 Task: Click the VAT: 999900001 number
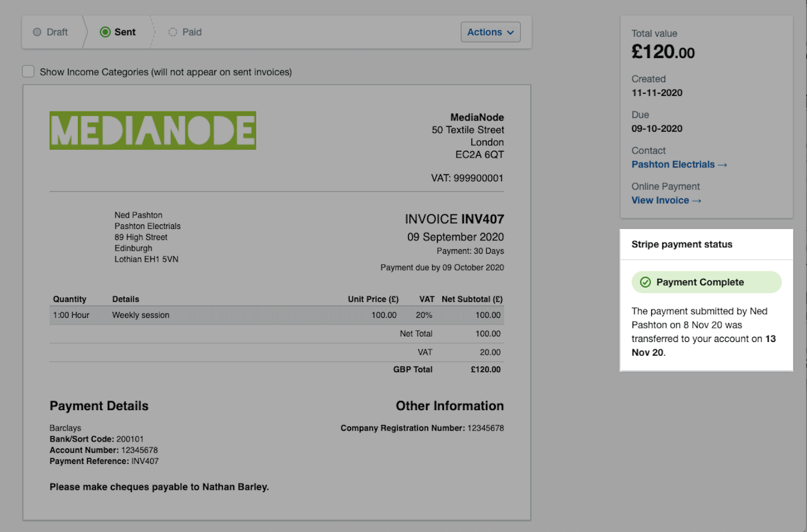[x=467, y=178]
